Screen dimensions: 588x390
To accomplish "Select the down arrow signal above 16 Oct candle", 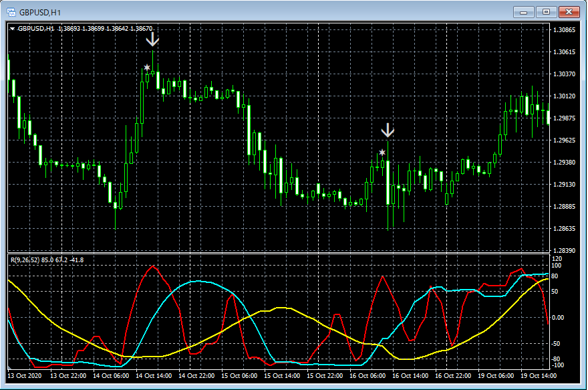I will pyautogui.click(x=388, y=130).
